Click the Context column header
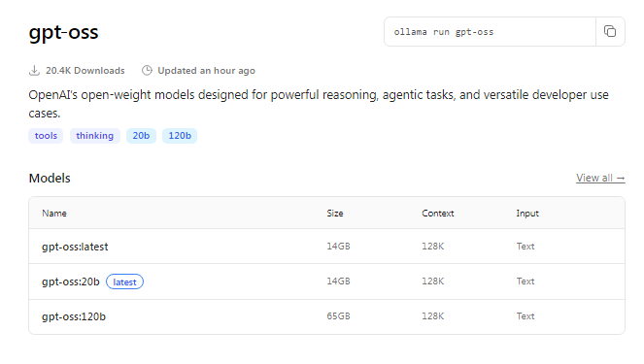The height and width of the screenshot is (364, 644). (438, 214)
